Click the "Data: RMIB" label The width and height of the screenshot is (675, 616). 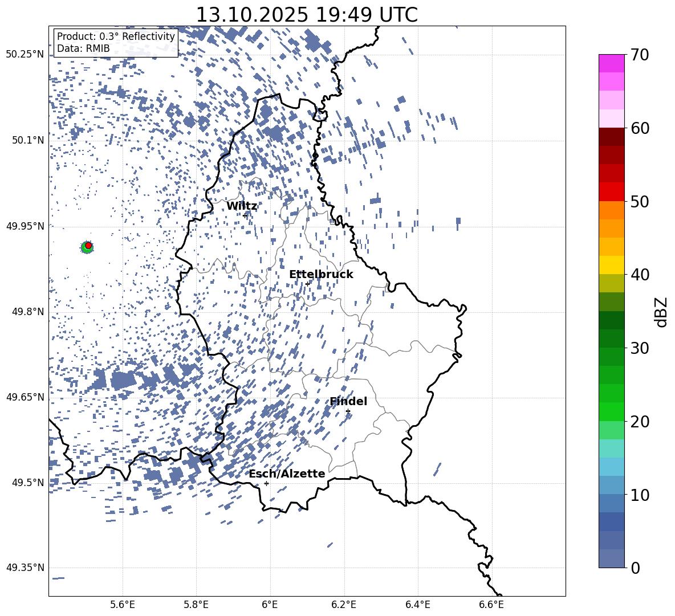83,48
